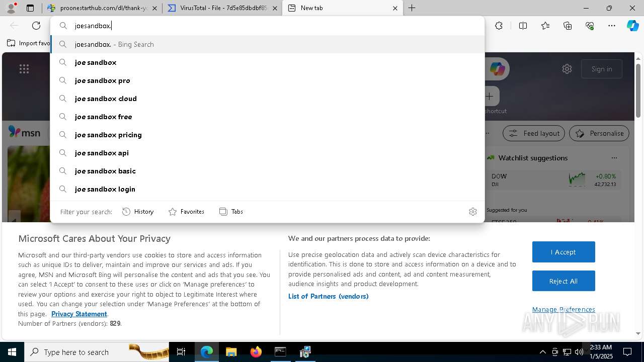This screenshot has width=644, height=362.
Task: Filter search by History
Action: tap(138, 212)
